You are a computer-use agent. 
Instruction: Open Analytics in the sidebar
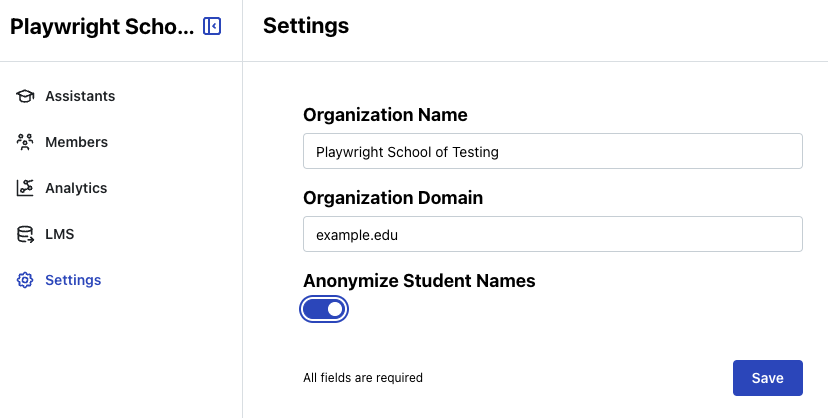tap(76, 188)
